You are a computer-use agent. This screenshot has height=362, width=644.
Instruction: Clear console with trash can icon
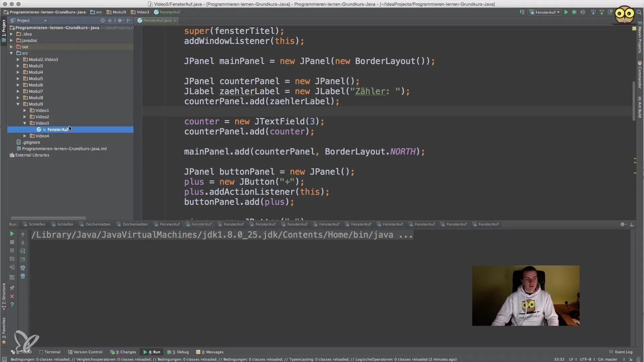23,276
